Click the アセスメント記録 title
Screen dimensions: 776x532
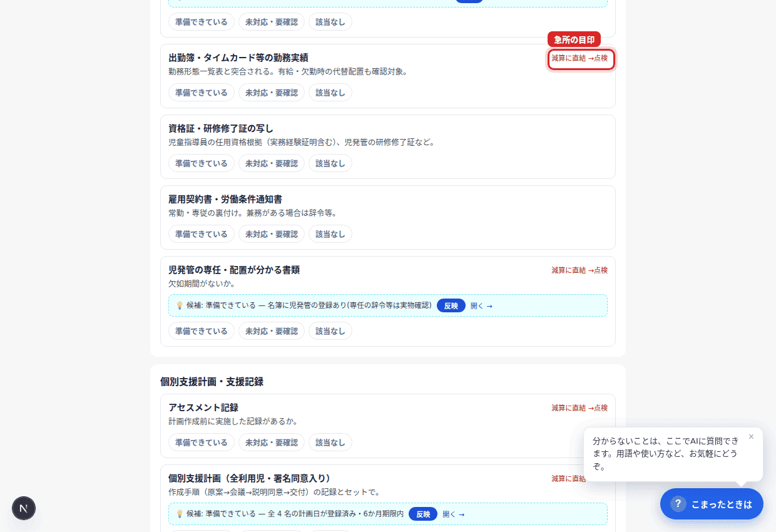tap(203, 407)
